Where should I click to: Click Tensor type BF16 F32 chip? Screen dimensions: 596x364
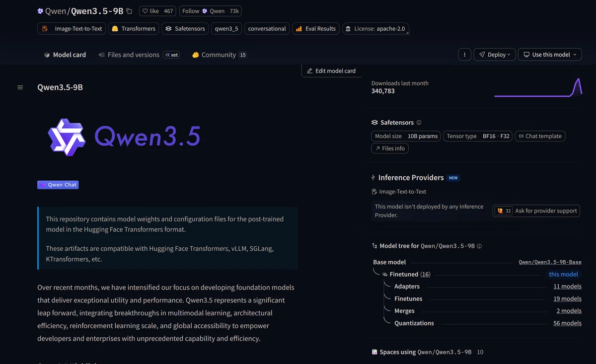click(x=478, y=136)
